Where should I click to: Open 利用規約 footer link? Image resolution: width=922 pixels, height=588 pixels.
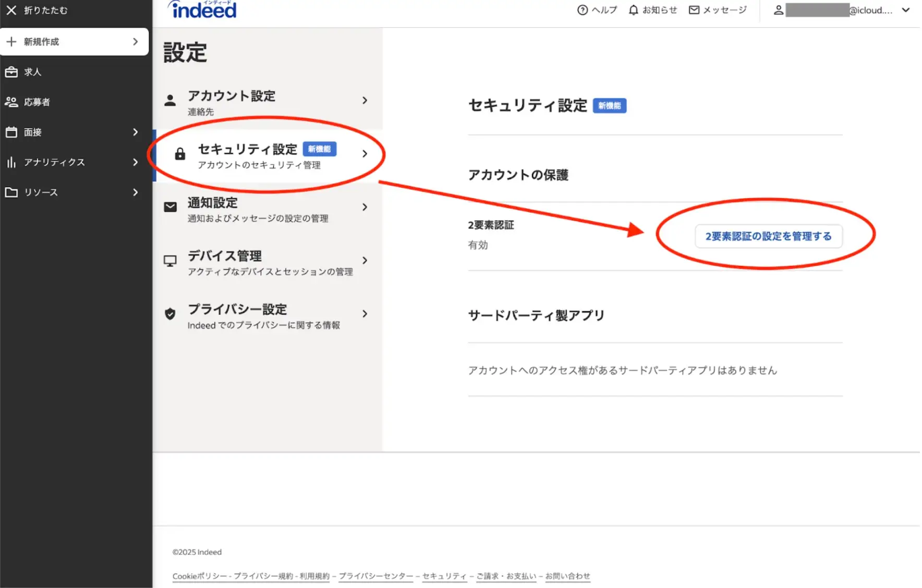tap(314, 576)
